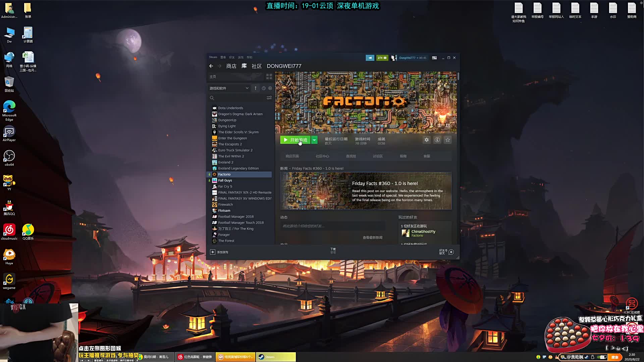Click 主页 library home
644x362 pixels.
[213, 77]
